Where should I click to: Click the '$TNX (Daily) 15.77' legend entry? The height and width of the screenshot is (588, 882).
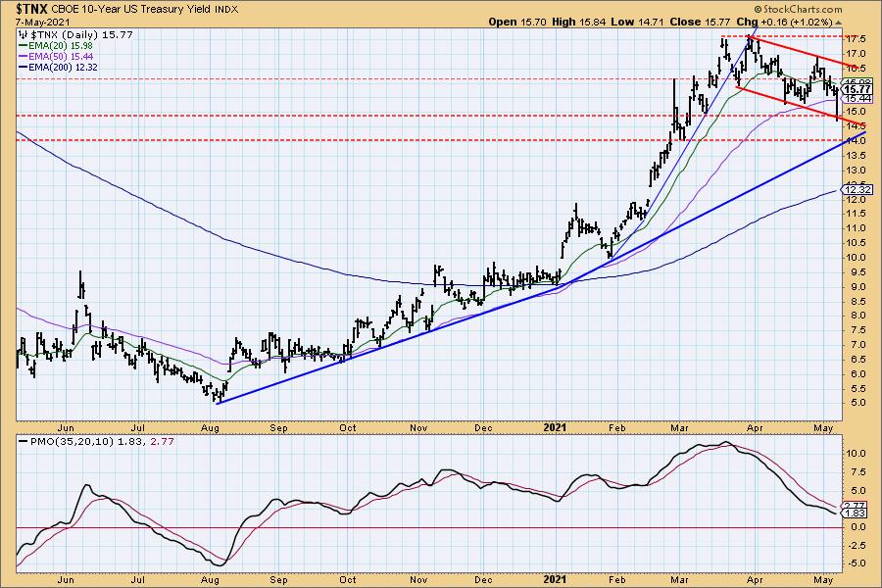click(81, 35)
